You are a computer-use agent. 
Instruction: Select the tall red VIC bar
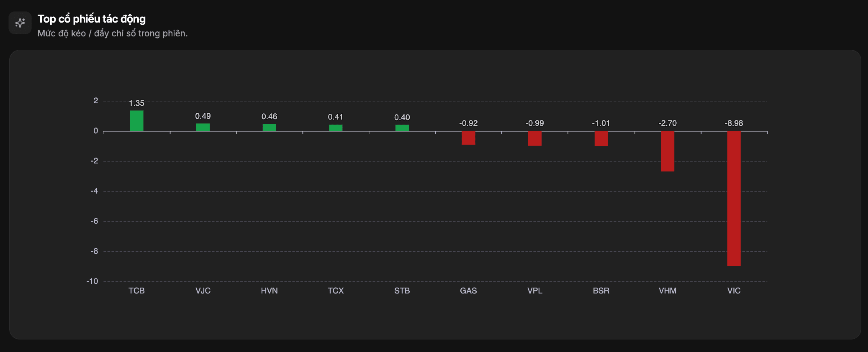(x=734, y=199)
